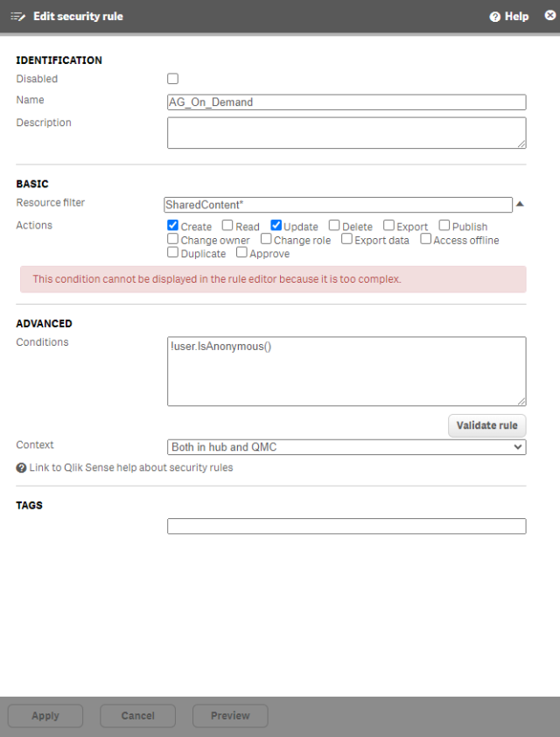This screenshot has height=737, width=560.
Task: Check the Delete action
Action: pos(333,225)
